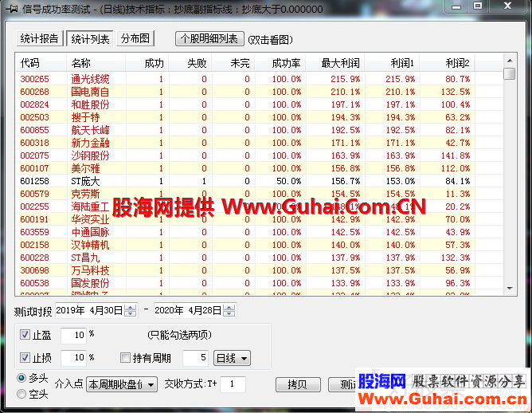Enable the 持有周期 checkbox
The width and height of the screenshot is (532, 413).
(x=125, y=357)
